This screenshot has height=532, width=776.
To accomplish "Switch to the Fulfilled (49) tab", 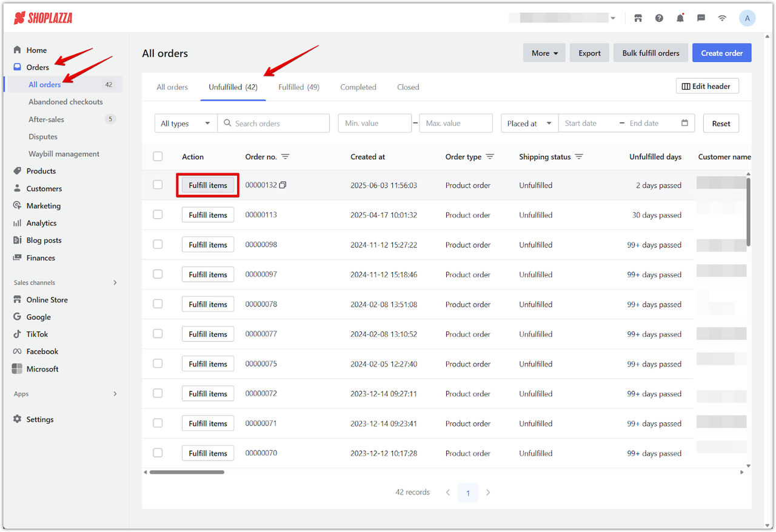I will (x=299, y=87).
